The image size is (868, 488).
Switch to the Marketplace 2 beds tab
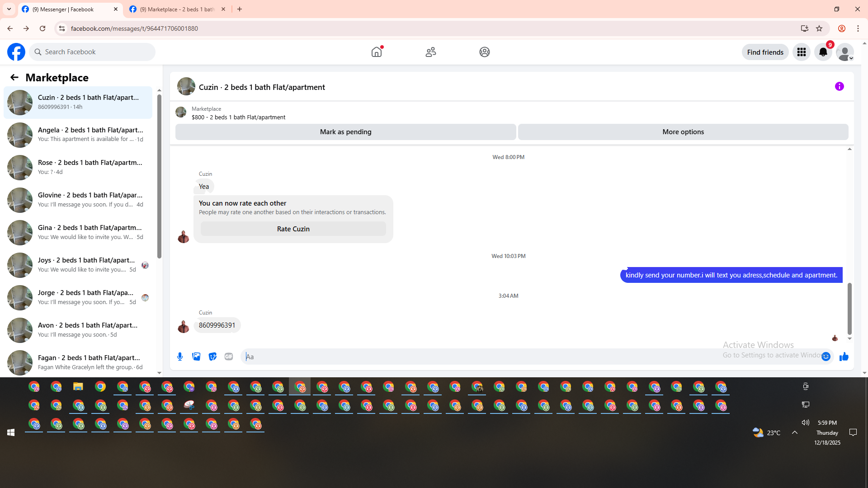(177, 9)
